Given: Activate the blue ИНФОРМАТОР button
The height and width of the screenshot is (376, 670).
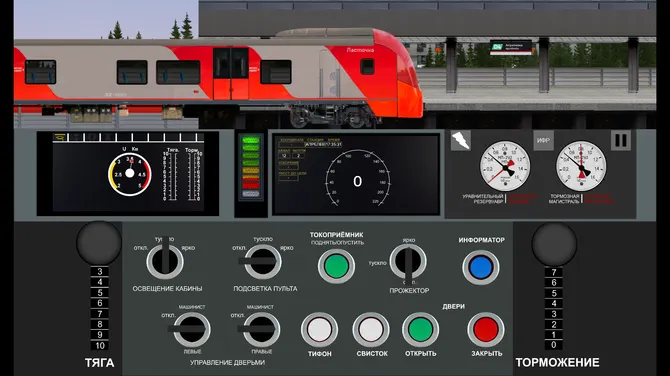Looking at the screenshot, I should (481, 267).
